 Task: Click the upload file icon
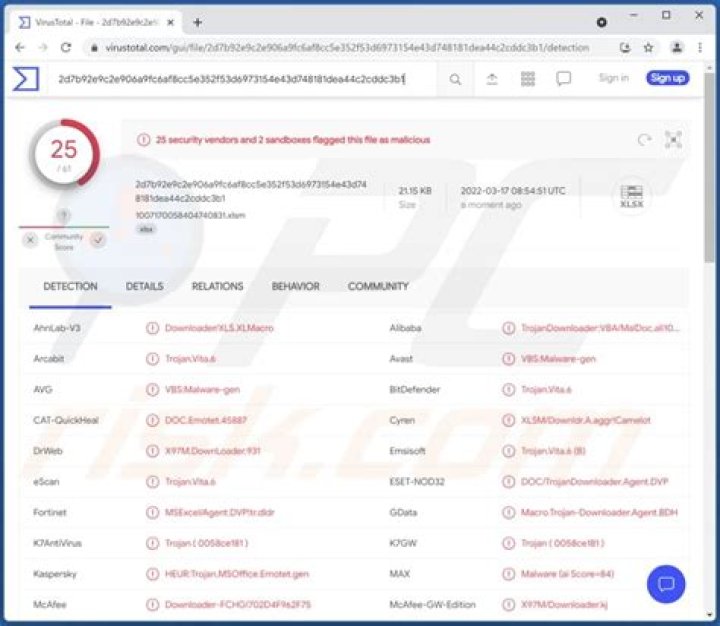click(x=492, y=79)
